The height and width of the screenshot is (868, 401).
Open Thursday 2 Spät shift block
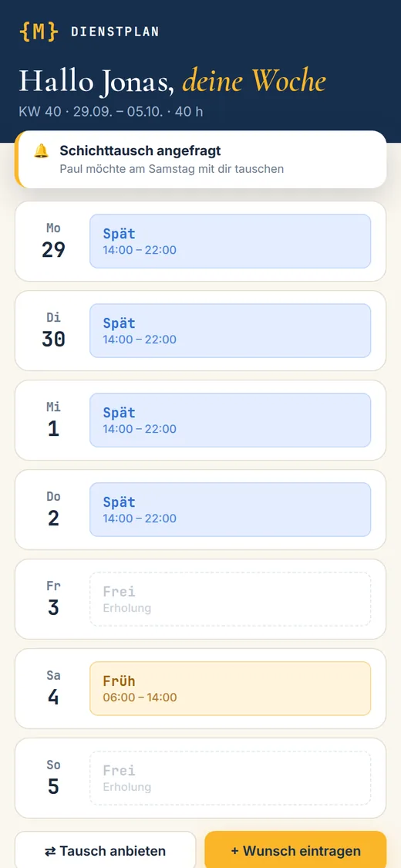[x=230, y=509]
